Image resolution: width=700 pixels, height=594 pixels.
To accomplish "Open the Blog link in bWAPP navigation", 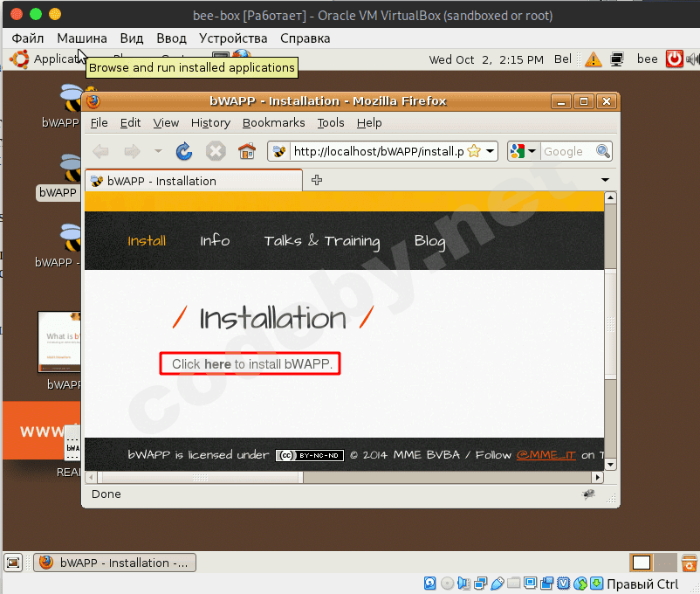I will (x=429, y=241).
